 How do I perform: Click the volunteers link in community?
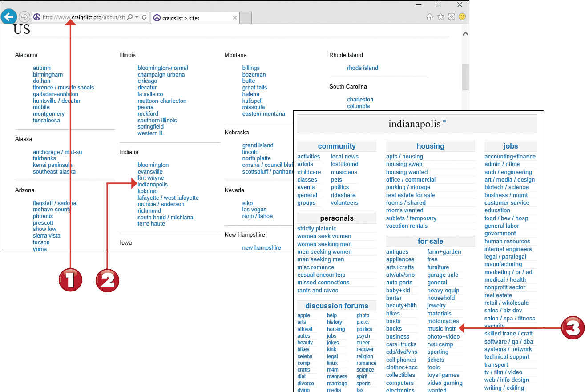coord(344,203)
